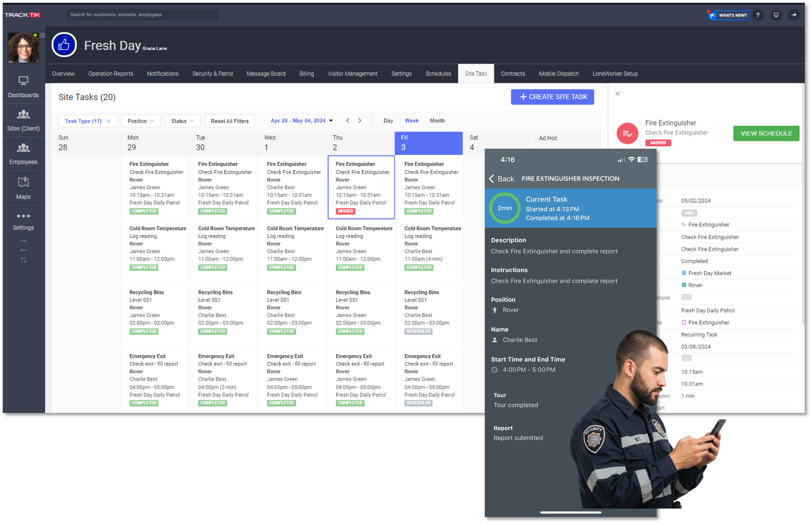This screenshot has height=524, width=812.
Task: Click the View Schedule button in panel
Action: click(766, 133)
